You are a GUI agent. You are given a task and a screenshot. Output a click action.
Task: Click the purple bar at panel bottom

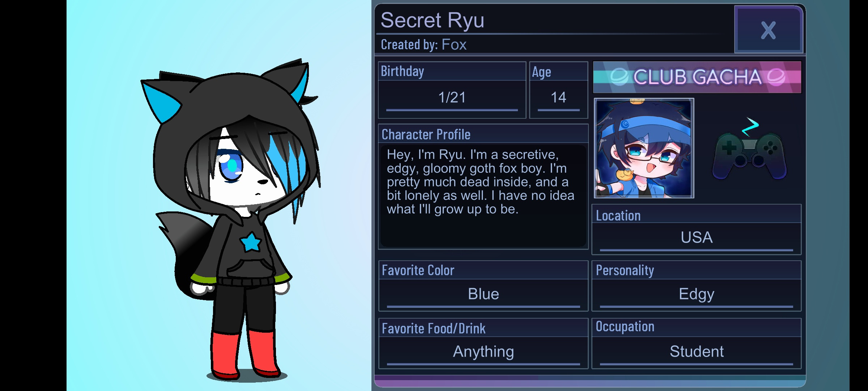[590, 382]
